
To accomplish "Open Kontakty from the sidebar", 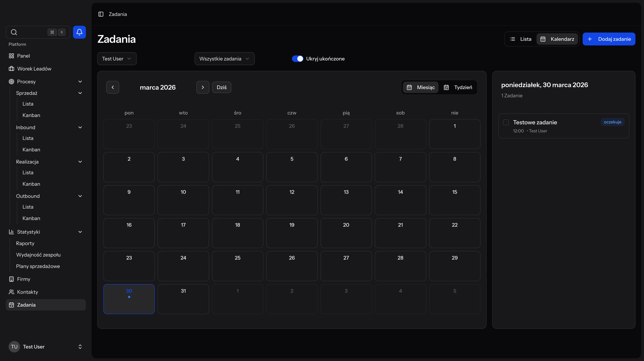I will [28, 292].
